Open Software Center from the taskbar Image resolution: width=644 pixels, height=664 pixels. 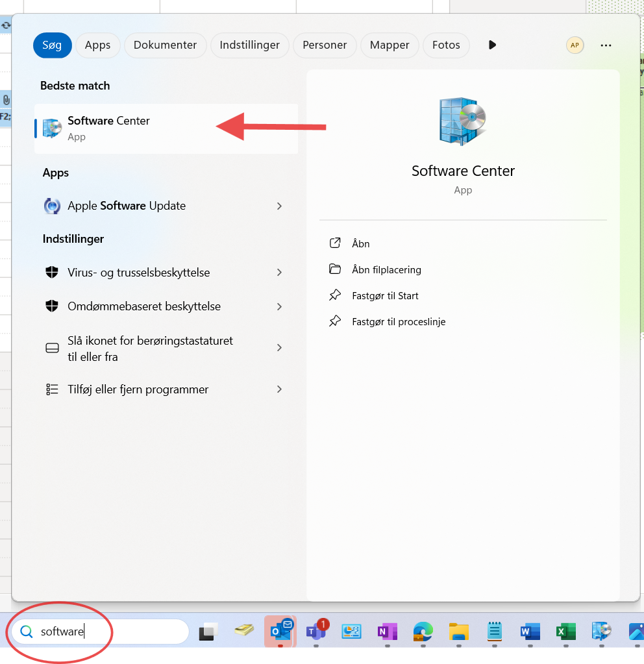click(x=602, y=632)
